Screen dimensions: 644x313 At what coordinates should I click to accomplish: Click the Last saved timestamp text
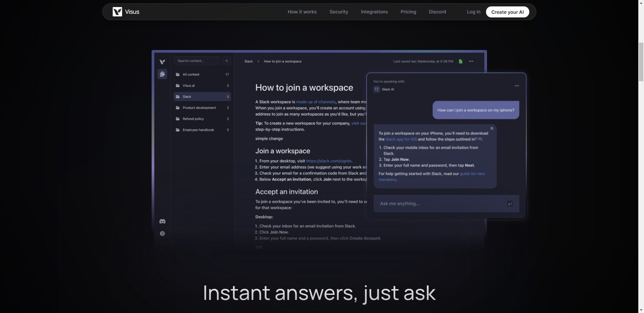tap(423, 61)
